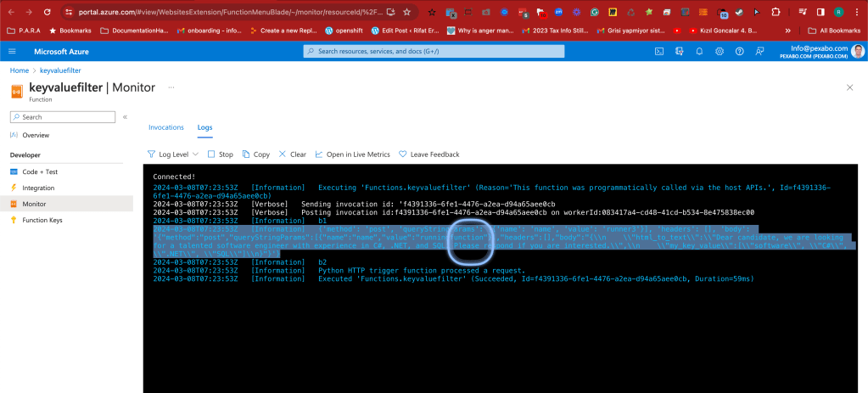Open the Azure help question mark
Viewport: 868px width, 393px height.
[739, 52]
